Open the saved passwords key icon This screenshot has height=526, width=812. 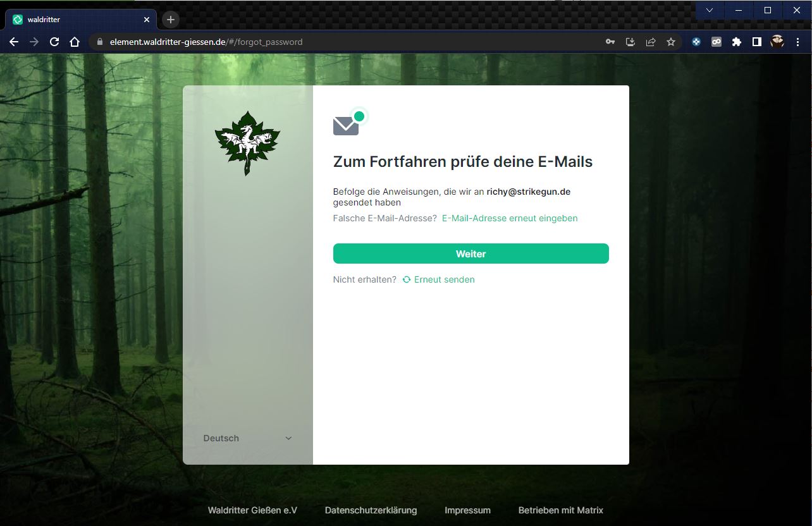(x=610, y=42)
